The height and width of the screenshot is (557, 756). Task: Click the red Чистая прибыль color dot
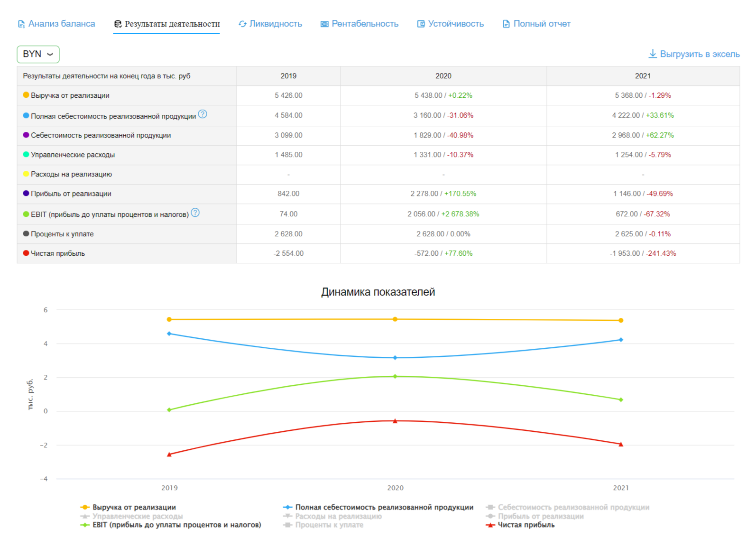(26, 253)
